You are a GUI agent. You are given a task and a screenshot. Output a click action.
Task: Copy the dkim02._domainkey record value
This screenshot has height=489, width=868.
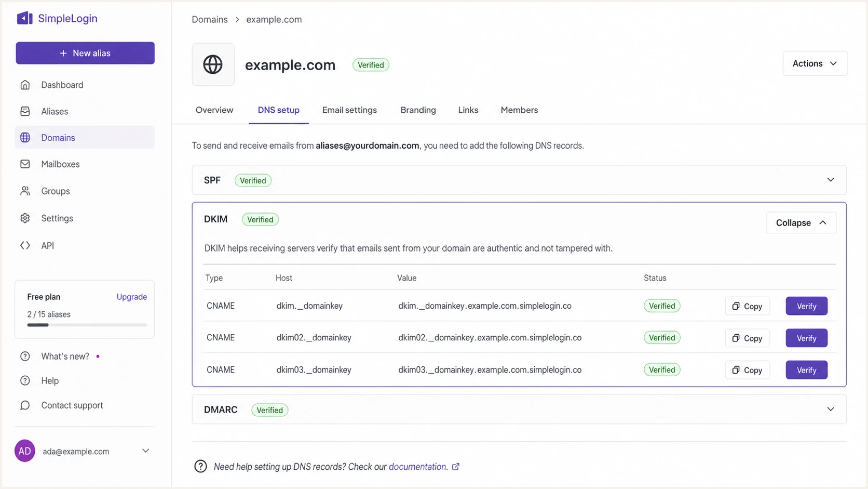[747, 338]
